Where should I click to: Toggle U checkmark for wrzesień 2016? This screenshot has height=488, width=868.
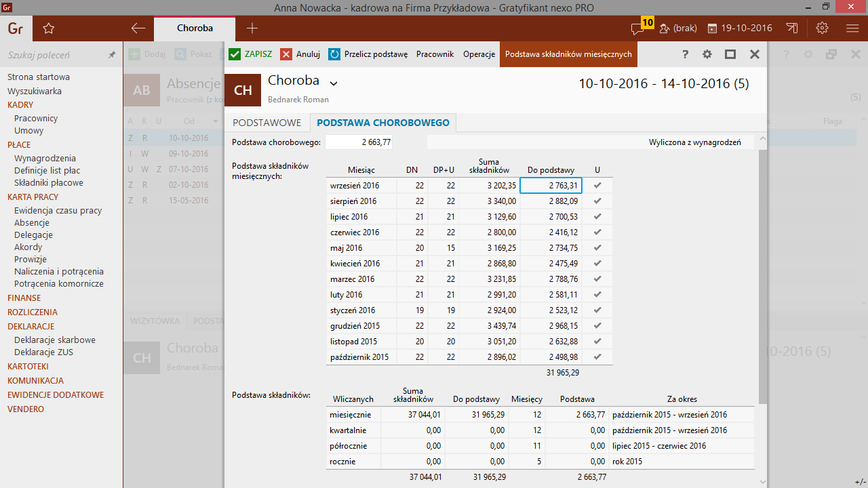(x=597, y=185)
